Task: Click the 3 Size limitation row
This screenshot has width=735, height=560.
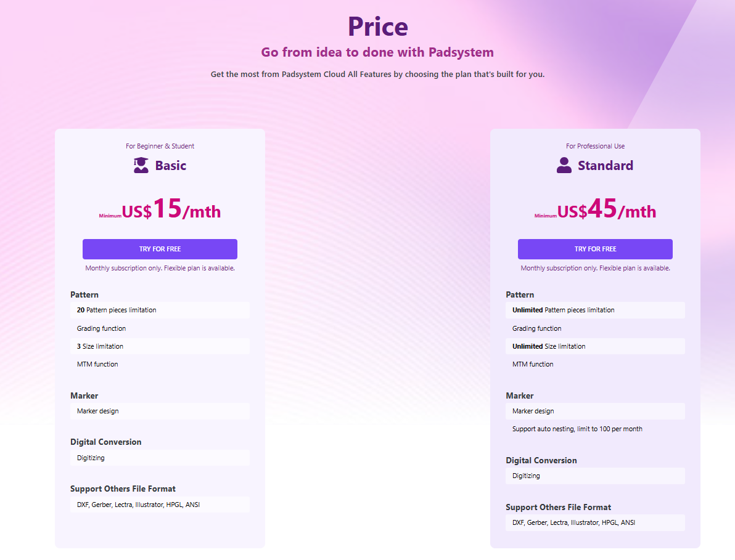Action: [160, 346]
